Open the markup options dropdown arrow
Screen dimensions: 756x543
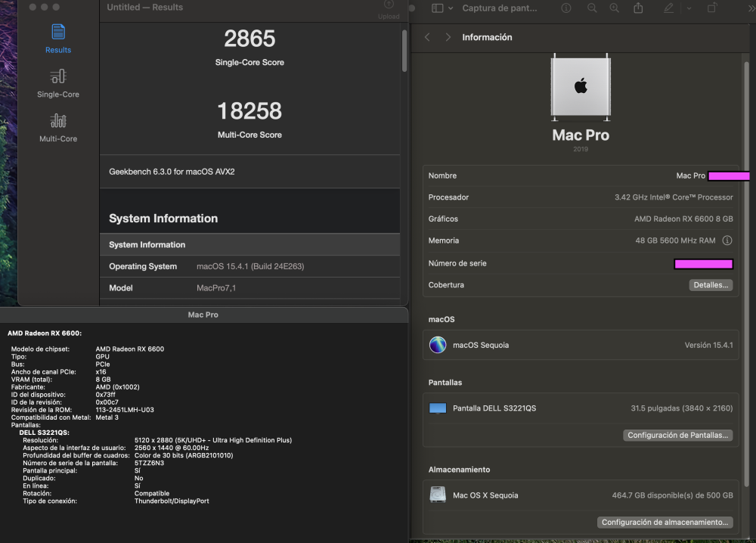click(x=689, y=8)
